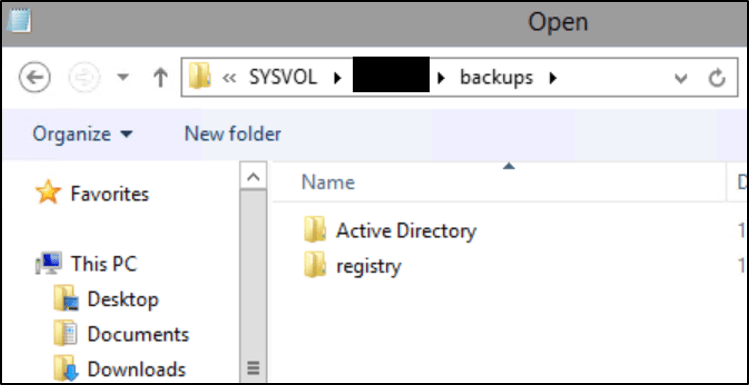
Task: Click the New folder button
Action: coord(233,134)
